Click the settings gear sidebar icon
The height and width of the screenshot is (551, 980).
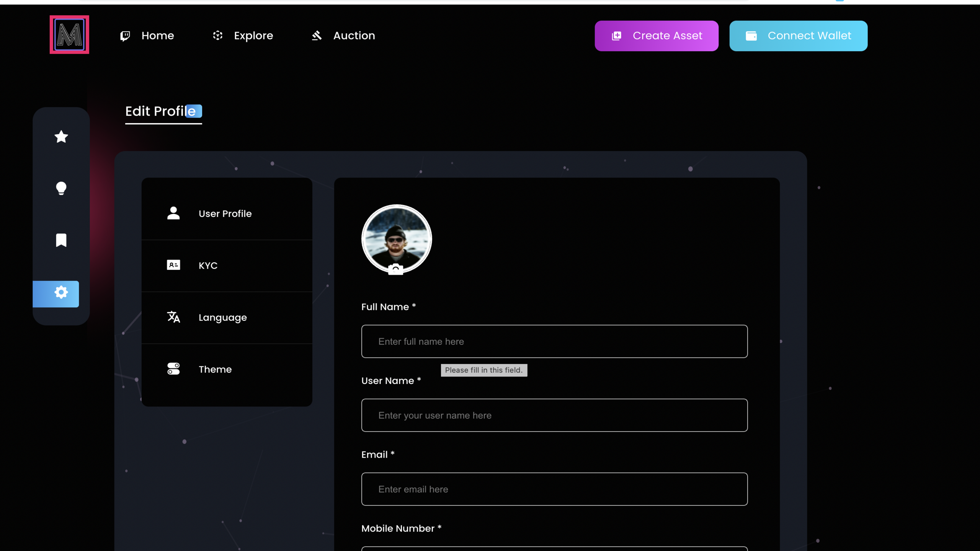pos(61,293)
